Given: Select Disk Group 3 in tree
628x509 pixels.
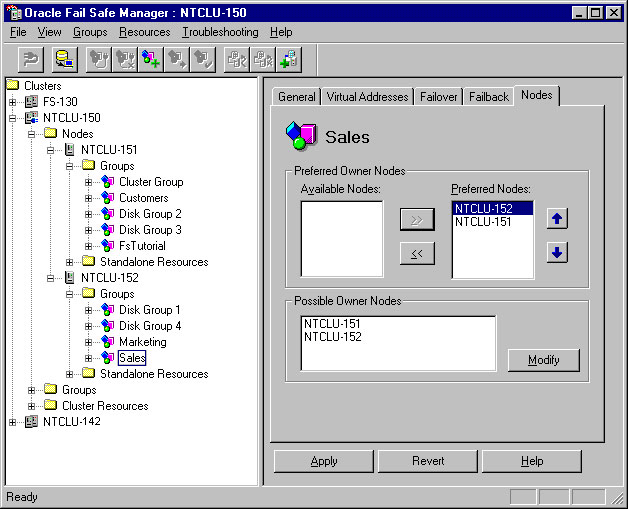Looking at the screenshot, I should click(150, 230).
